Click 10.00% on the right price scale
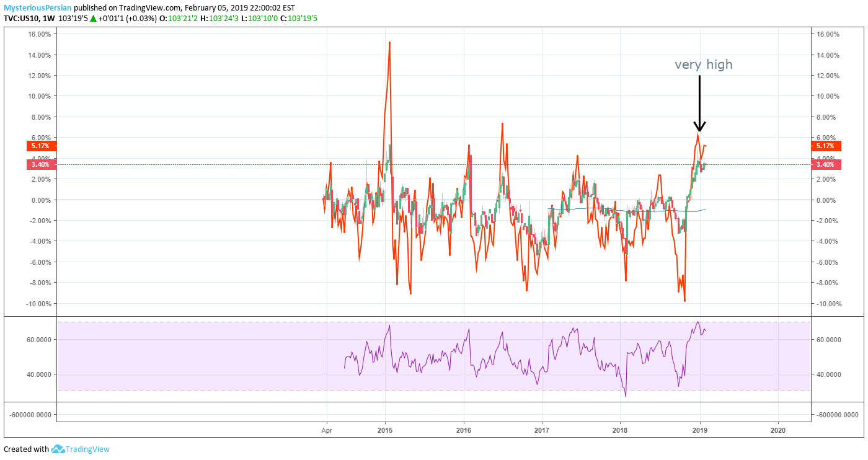 coord(828,96)
